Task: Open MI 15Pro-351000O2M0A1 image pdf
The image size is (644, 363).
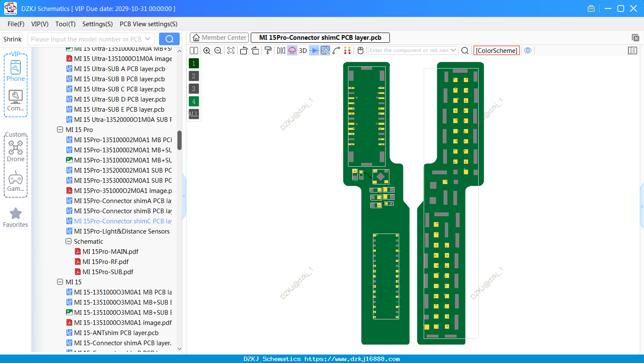Action: tap(119, 190)
